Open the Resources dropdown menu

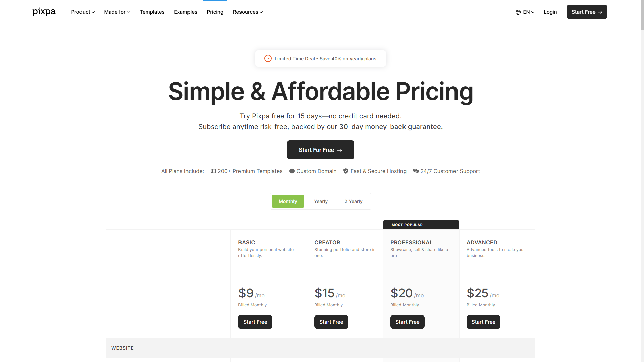click(248, 12)
